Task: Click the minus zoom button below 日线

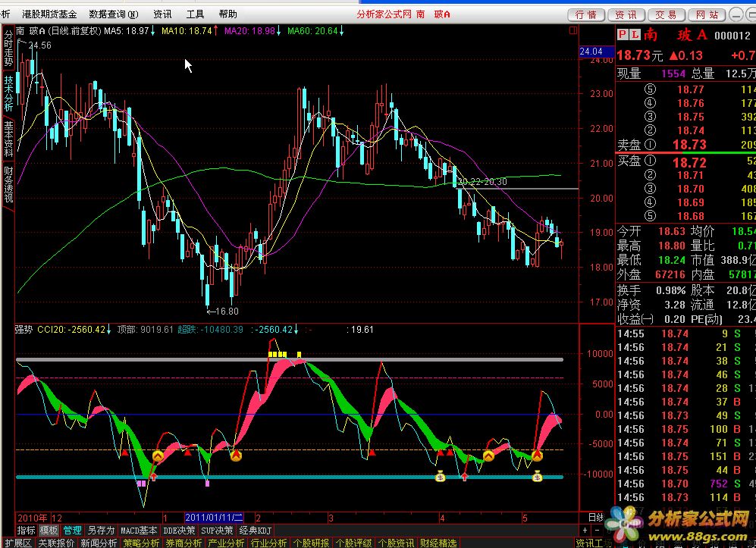Action: (x=597, y=530)
